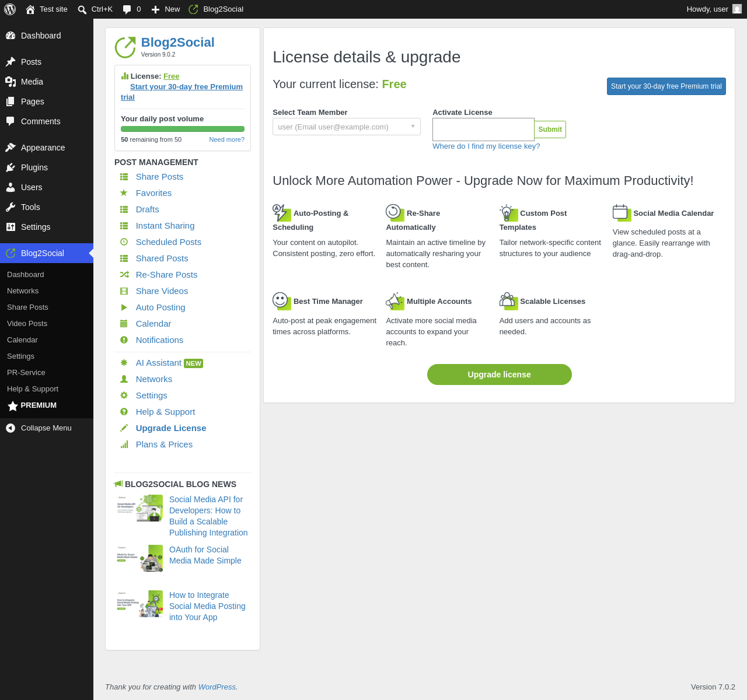
Task: Click the Free license link in sidebar panel
Action: tap(172, 76)
